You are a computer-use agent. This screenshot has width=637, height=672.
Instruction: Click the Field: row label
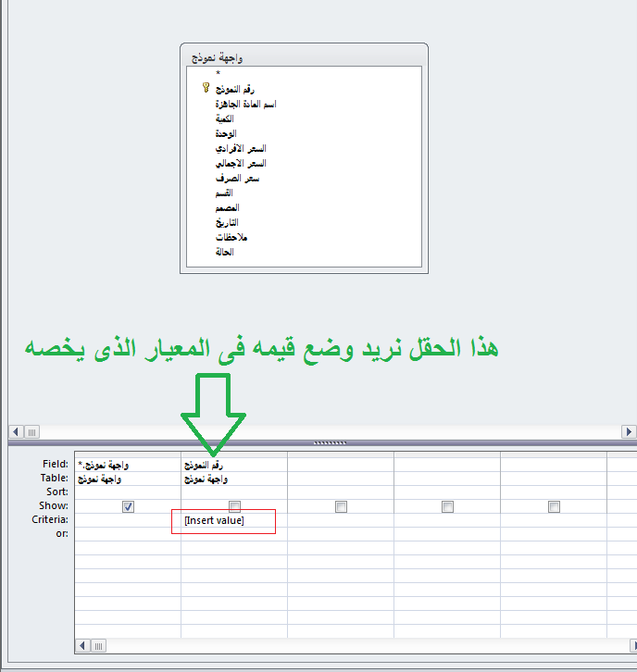click(x=56, y=464)
